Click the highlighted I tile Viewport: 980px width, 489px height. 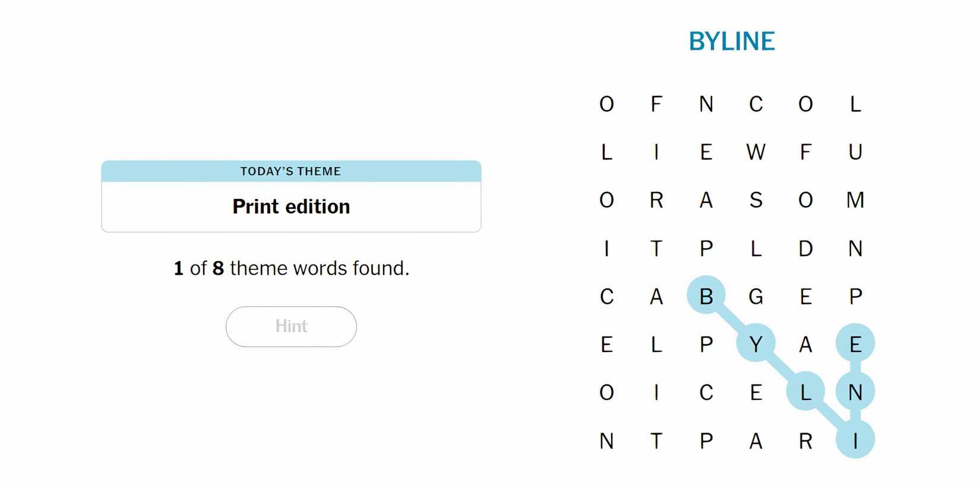(x=855, y=440)
